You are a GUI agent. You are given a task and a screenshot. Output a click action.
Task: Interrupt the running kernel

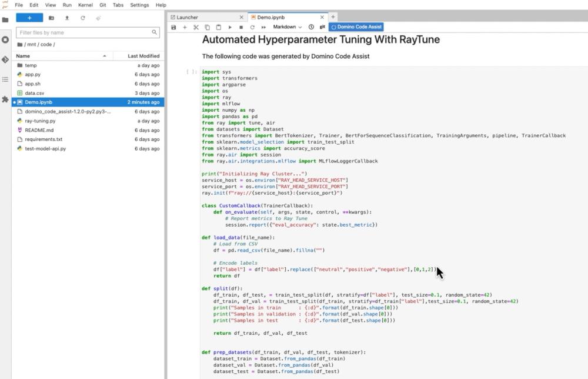coord(241,27)
